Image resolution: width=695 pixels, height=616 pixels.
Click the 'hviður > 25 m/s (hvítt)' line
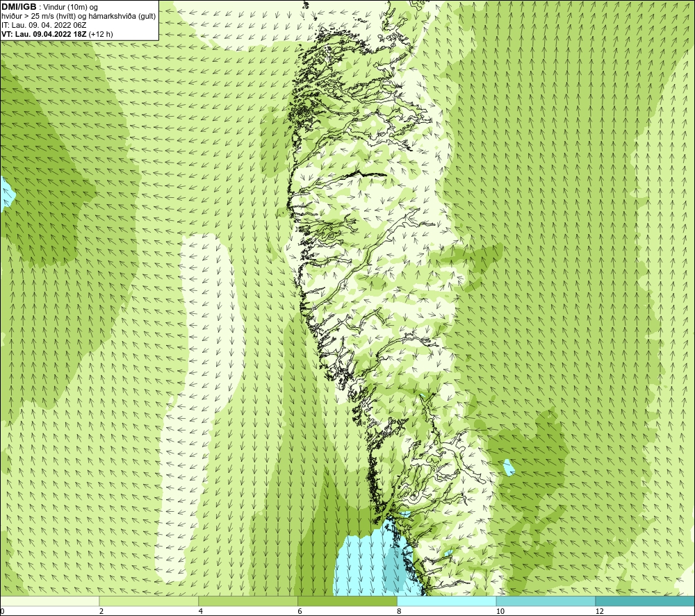click(x=79, y=17)
